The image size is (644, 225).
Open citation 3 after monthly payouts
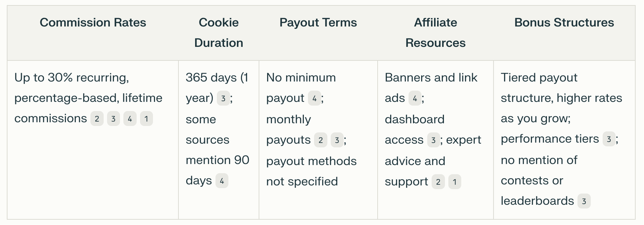pos(337,140)
